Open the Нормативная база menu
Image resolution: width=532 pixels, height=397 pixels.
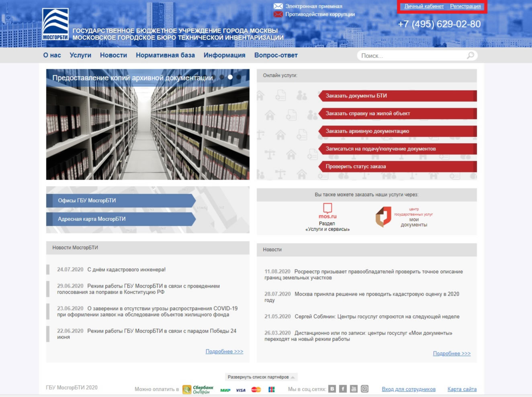[x=165, y=55]
